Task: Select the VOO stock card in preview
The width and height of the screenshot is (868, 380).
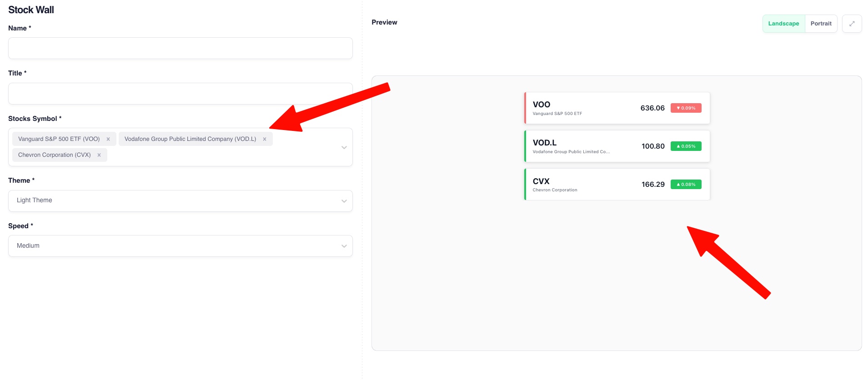Action: 617,108
